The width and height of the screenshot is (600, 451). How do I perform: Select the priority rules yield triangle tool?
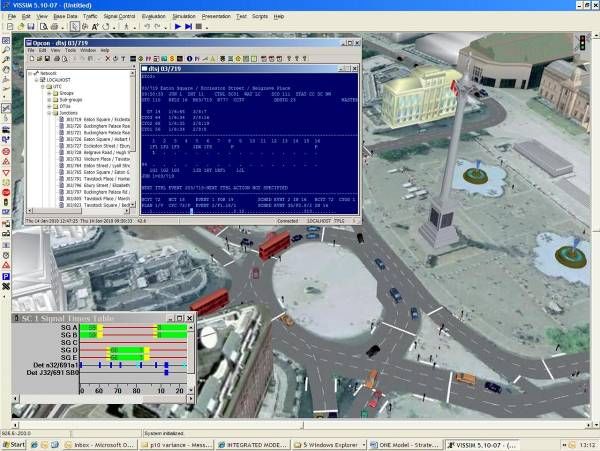coord(6,173)
